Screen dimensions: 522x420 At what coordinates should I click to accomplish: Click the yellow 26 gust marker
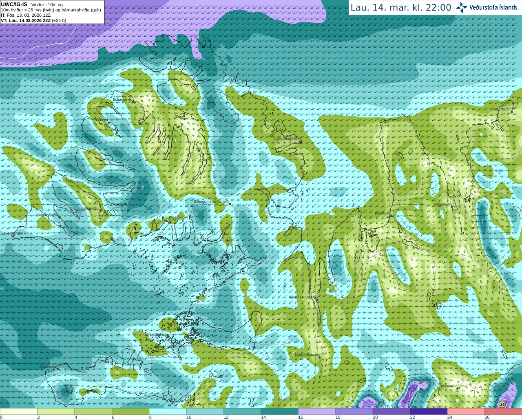[x=502, y=405]
